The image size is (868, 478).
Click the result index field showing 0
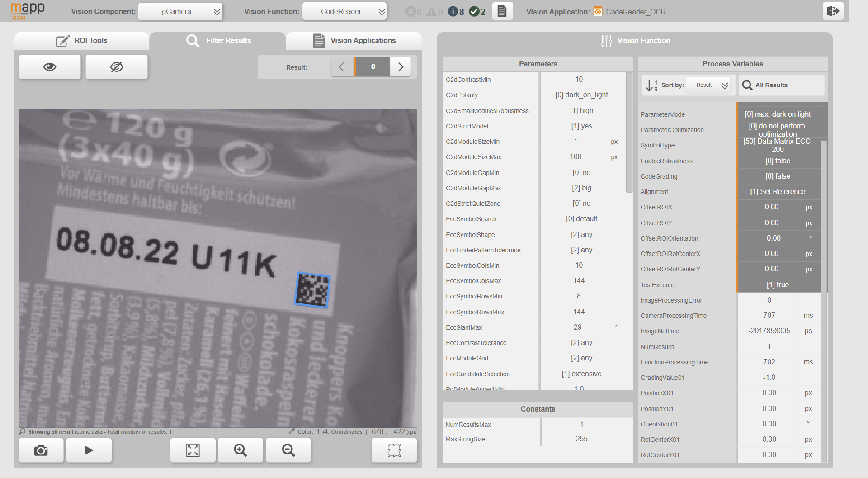coord(373,67)
